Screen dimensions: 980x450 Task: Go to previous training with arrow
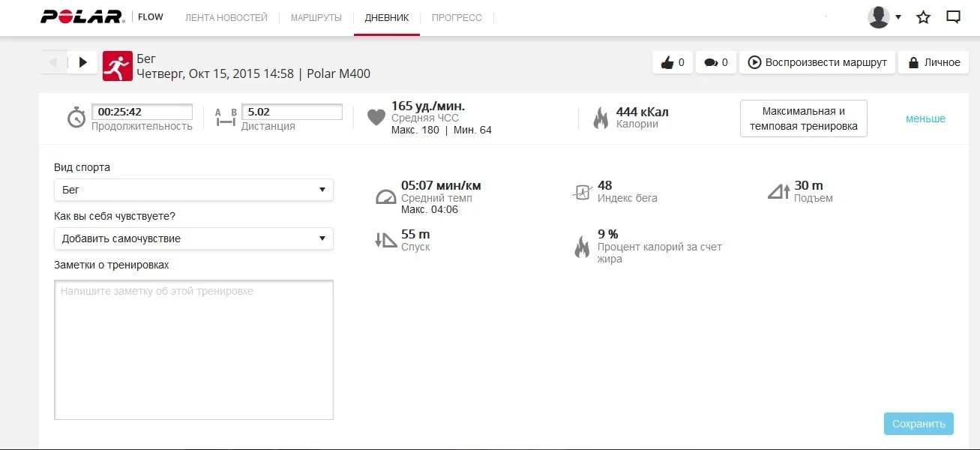coord(53,62)
